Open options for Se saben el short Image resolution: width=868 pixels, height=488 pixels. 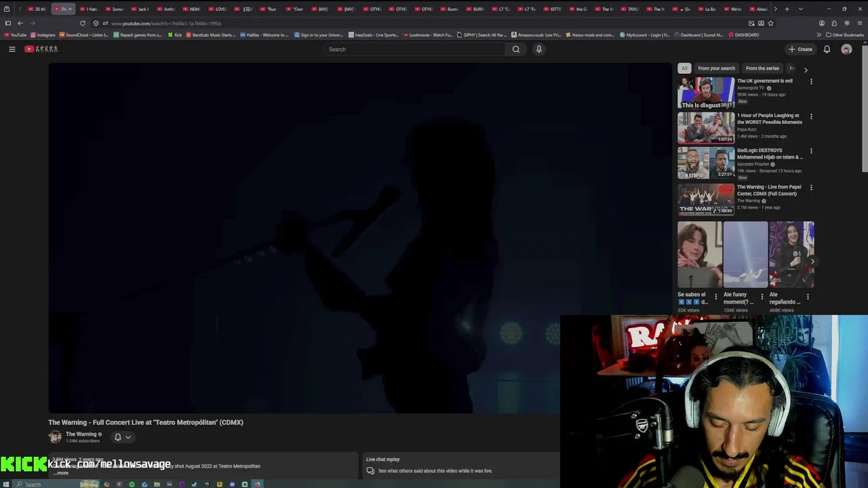[x=715, y=297]
